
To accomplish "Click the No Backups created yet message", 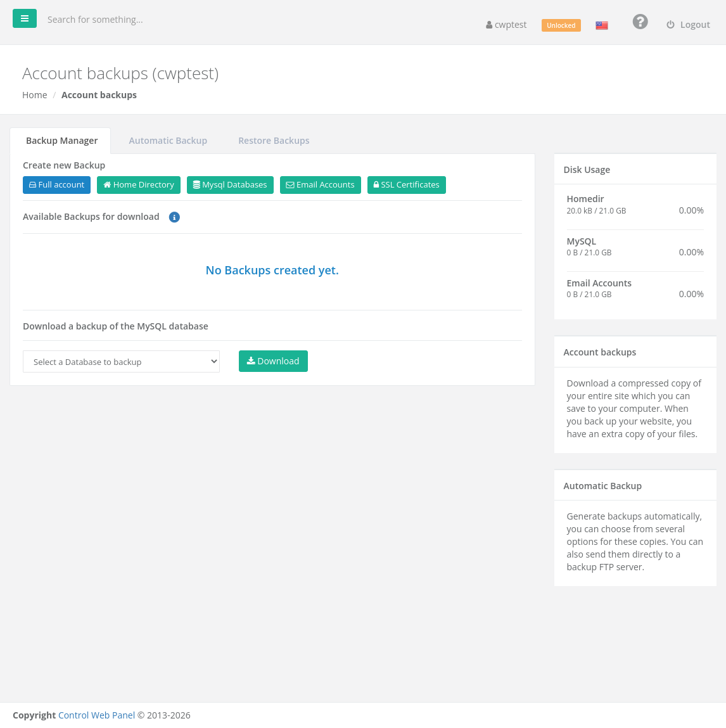I will tap(272, 270).
